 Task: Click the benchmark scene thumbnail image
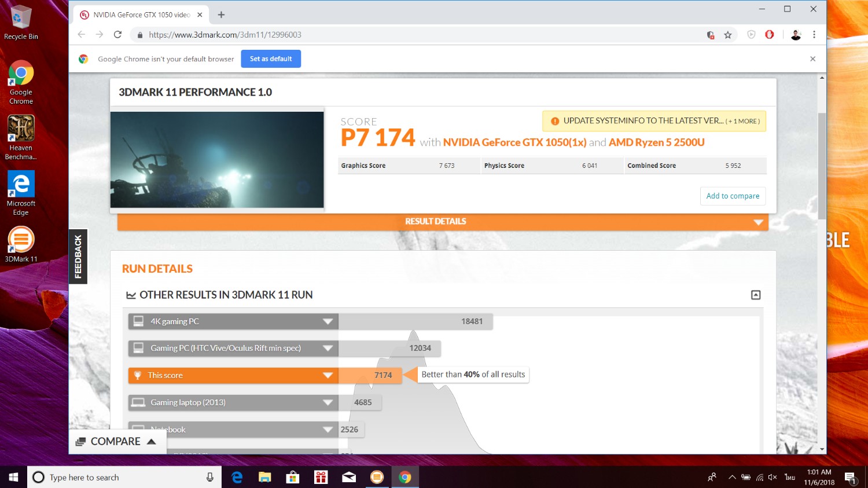[x=217, y=160]
